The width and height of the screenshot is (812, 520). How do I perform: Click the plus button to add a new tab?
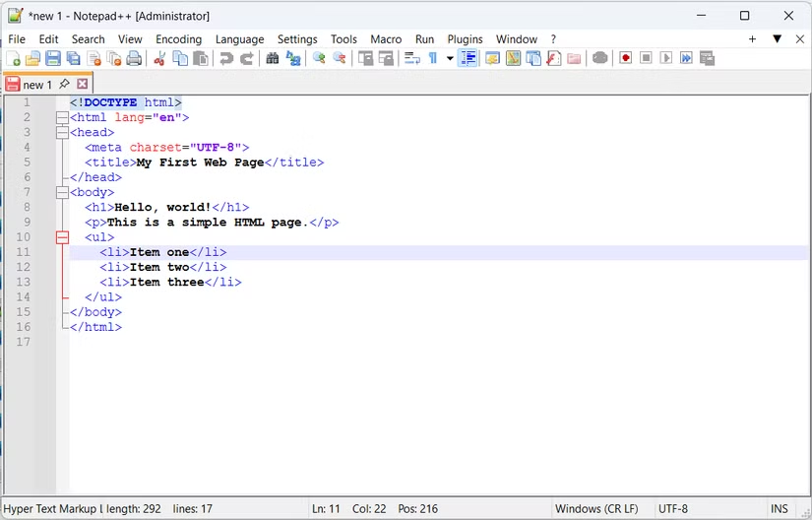pos(753,39)
